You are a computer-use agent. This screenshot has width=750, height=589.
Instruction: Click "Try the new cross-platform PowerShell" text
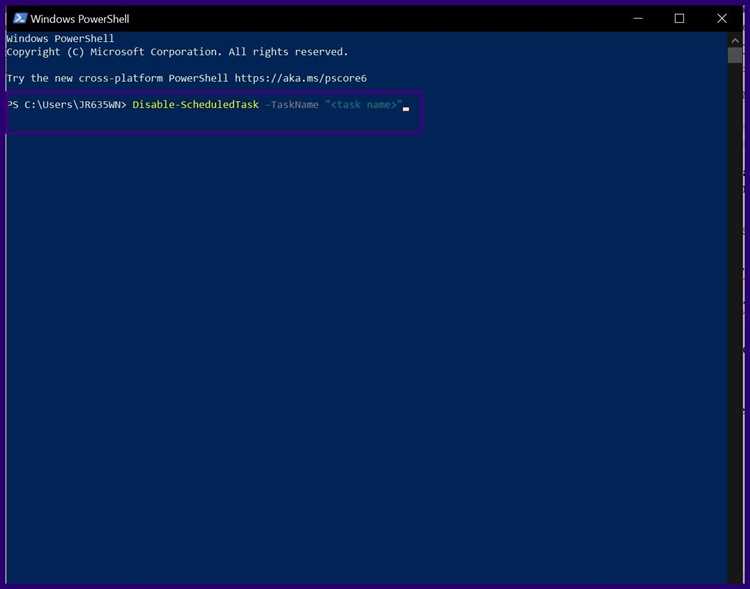pos(118,78)
